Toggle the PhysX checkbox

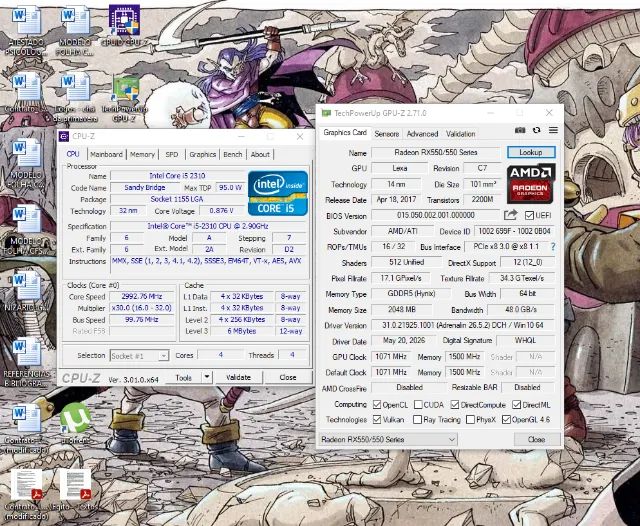point(470,419)
